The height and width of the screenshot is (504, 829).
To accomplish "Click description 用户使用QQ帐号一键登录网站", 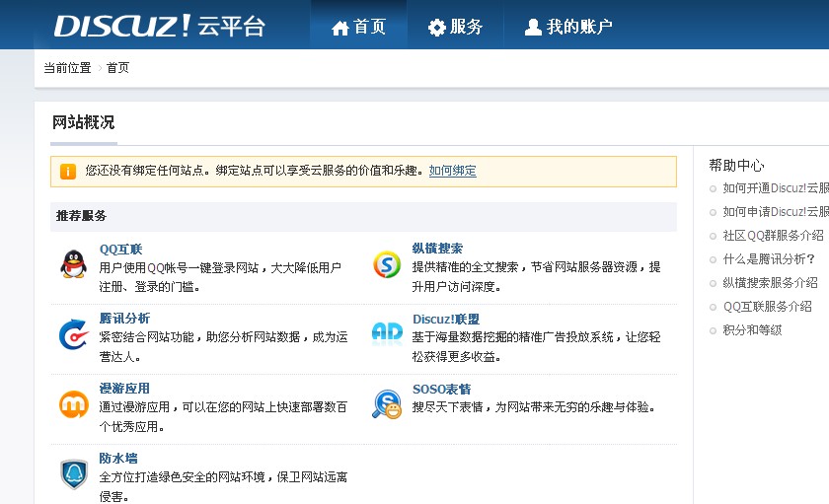I will (x=179, y=268).
